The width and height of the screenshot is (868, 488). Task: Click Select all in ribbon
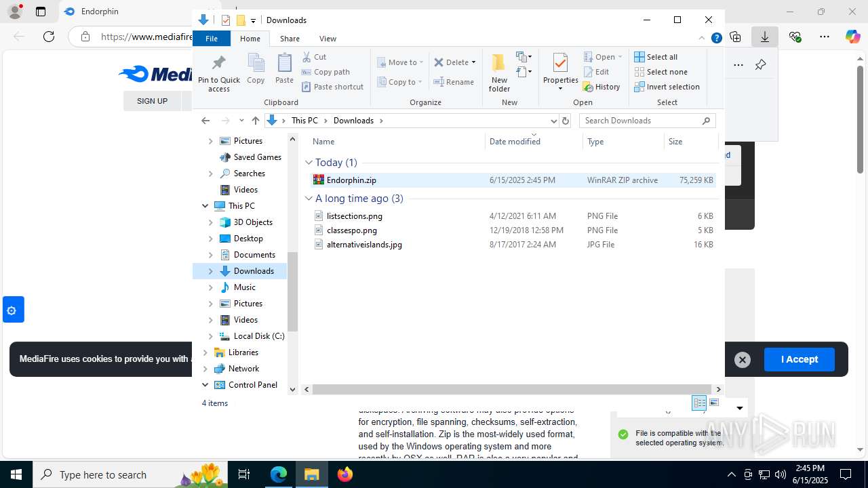(x=656, y=57)
